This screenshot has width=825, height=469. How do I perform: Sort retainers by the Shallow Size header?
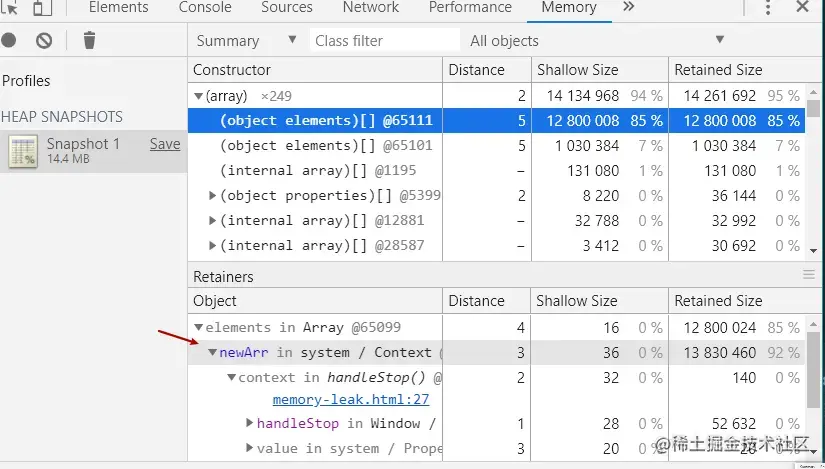[x=600, y=301]
